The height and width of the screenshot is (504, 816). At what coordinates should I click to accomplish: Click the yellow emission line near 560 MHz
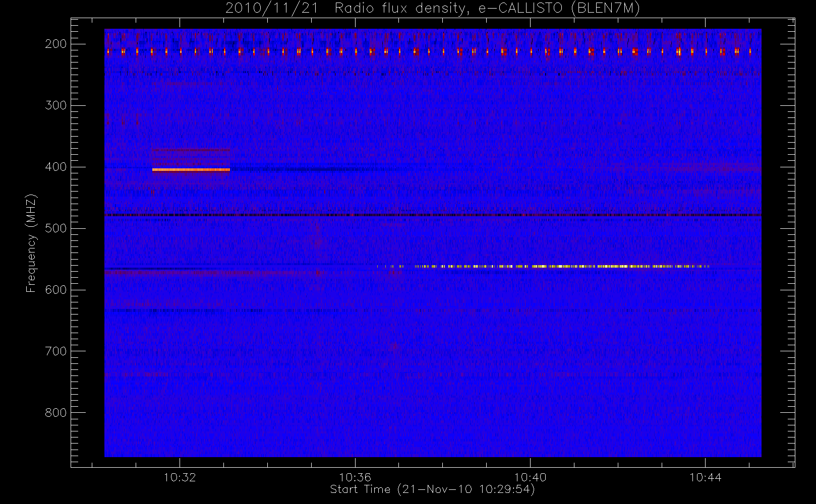(543, 266)
